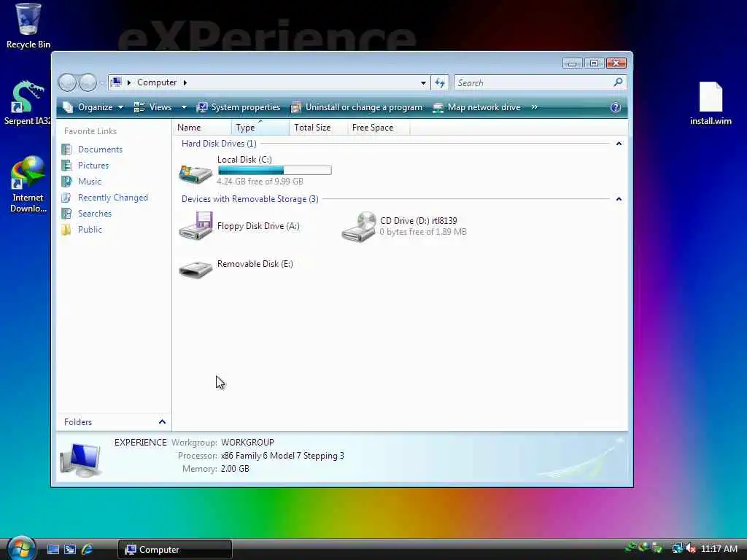Open the Help question mark icon
Screen dimensions: 747x560
[x=615, y=107]
